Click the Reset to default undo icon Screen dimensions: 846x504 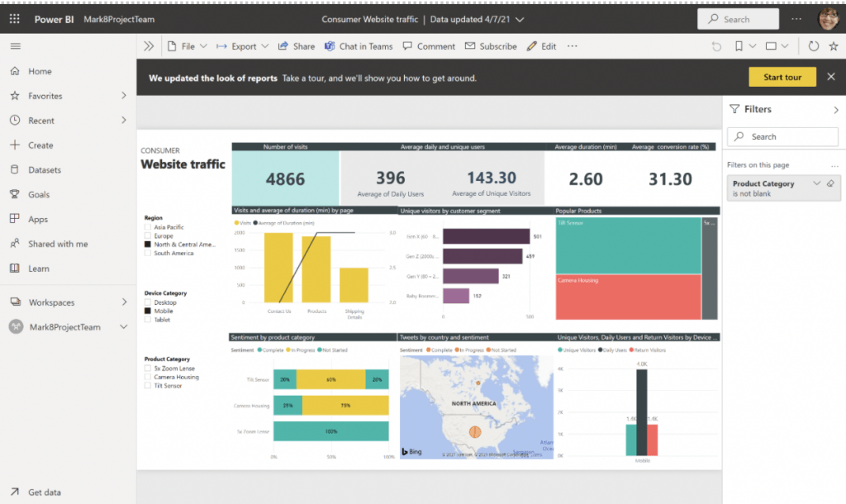(716, 46)
